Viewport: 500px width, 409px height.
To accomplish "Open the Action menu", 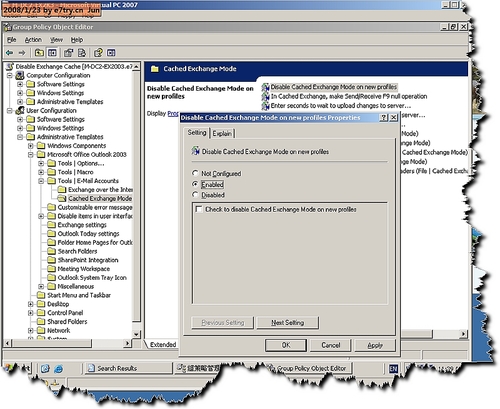I will click(x=33, y=40).
